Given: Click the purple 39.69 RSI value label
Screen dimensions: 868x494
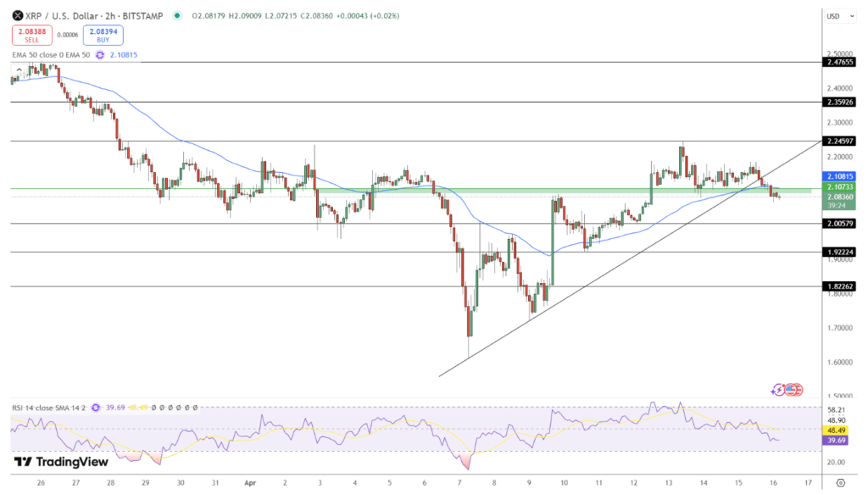Looking at the screenshot, I should point(836,441).
